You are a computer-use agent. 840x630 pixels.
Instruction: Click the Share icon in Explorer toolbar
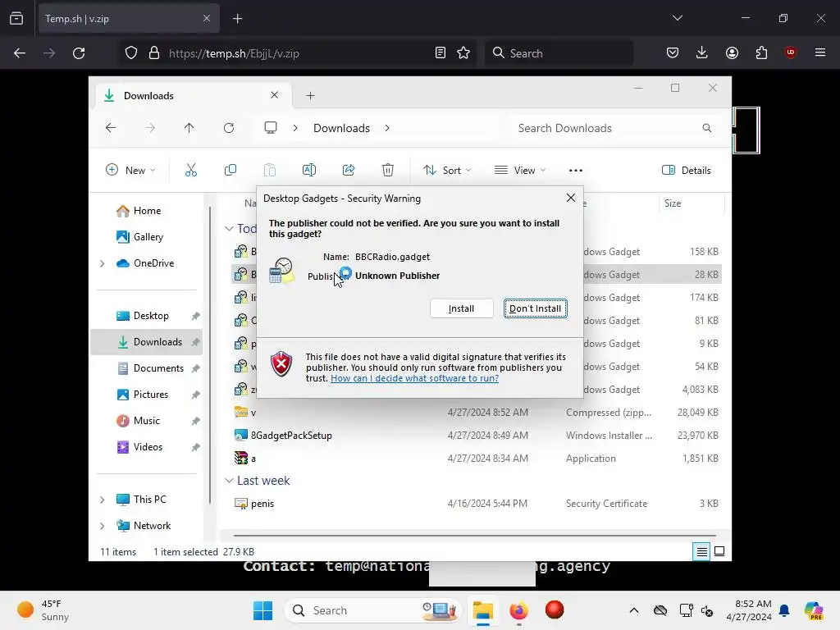[x=349, y=171]
